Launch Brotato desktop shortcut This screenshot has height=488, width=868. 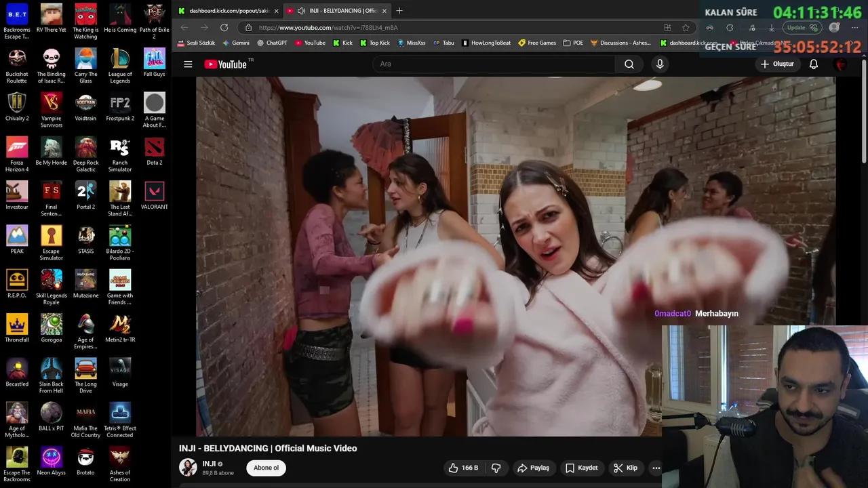click(85, 461)
